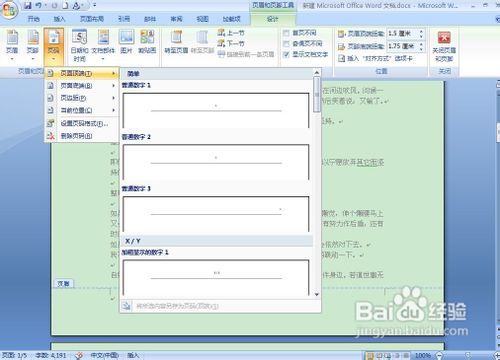Click 字数: 4,191 word count in status bar

point(51,355)
